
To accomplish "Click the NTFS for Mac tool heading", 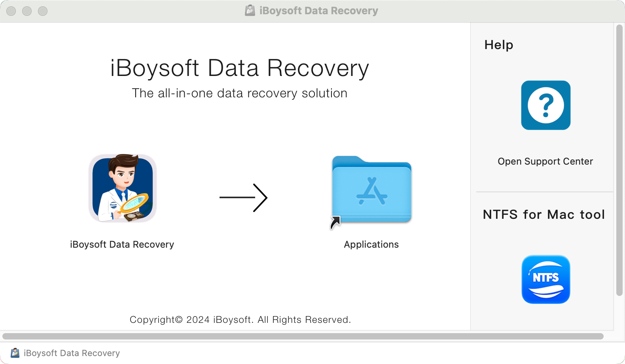I will point(544,214).
